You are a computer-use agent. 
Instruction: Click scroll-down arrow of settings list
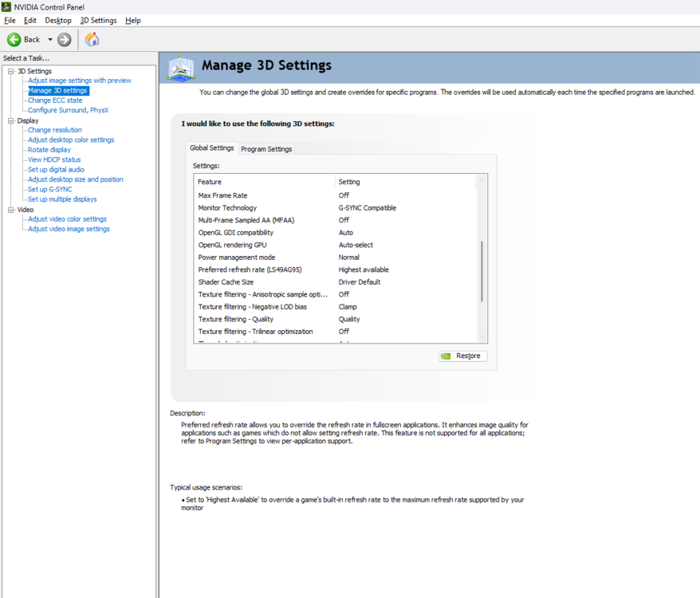[482, 338]
